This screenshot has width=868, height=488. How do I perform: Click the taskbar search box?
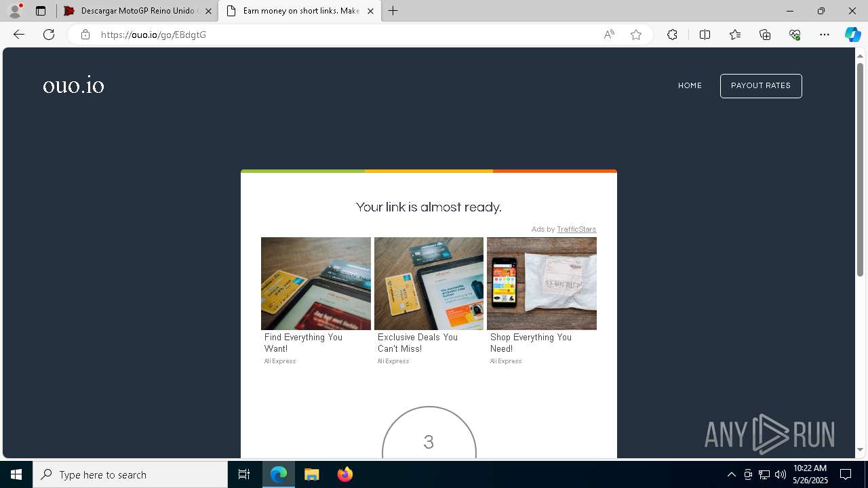(x=130, y=474)
